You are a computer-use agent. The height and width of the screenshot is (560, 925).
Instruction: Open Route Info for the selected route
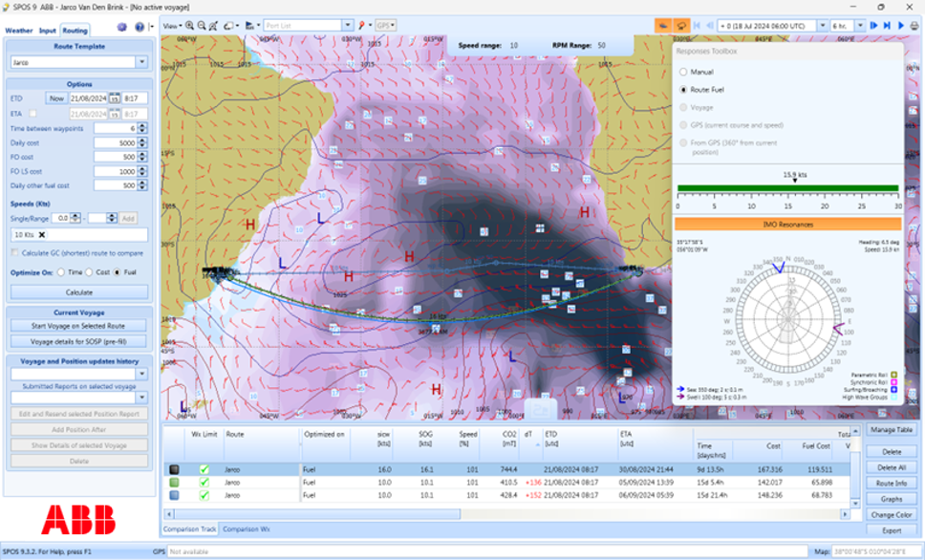(892, 484)
